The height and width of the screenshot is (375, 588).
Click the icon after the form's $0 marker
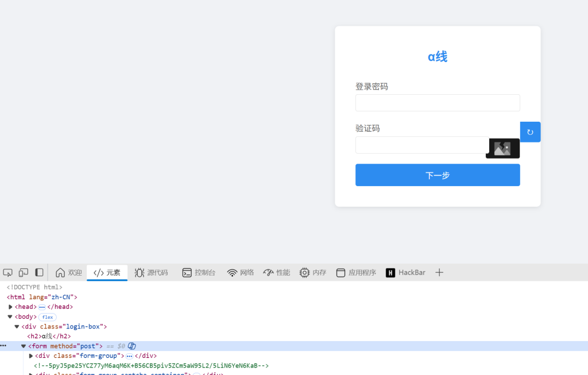coord(132,346)
